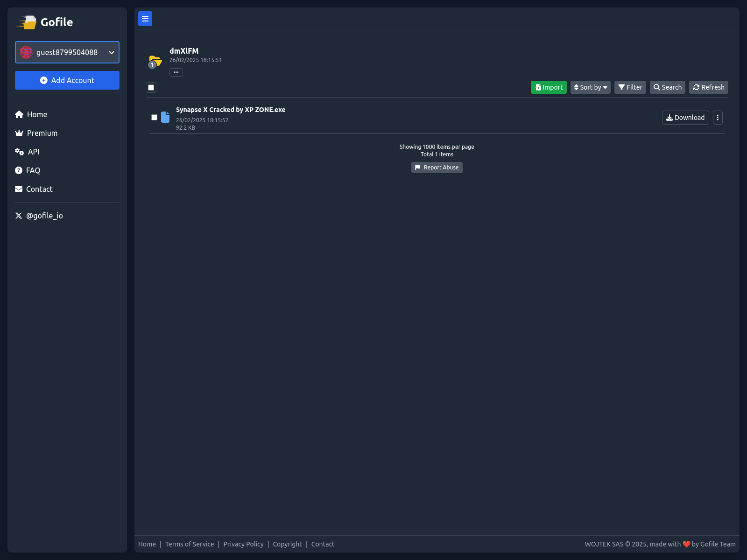This screenshot has width=747, height=560.
Task: Click the Filter button
Action: point(630,87)
